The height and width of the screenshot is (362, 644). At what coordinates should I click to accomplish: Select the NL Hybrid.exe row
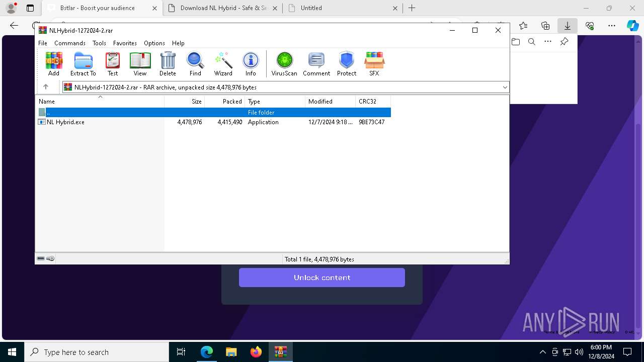(213, 122)
